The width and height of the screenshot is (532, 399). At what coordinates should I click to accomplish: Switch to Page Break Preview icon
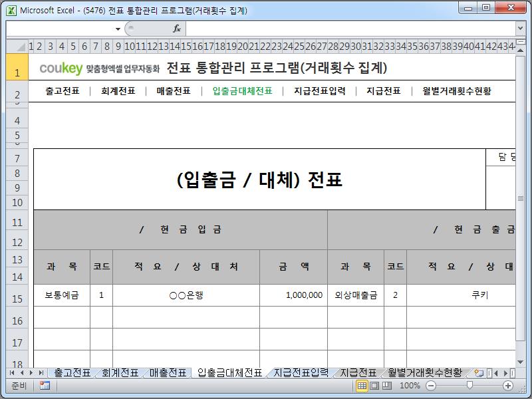click(387, 386)
